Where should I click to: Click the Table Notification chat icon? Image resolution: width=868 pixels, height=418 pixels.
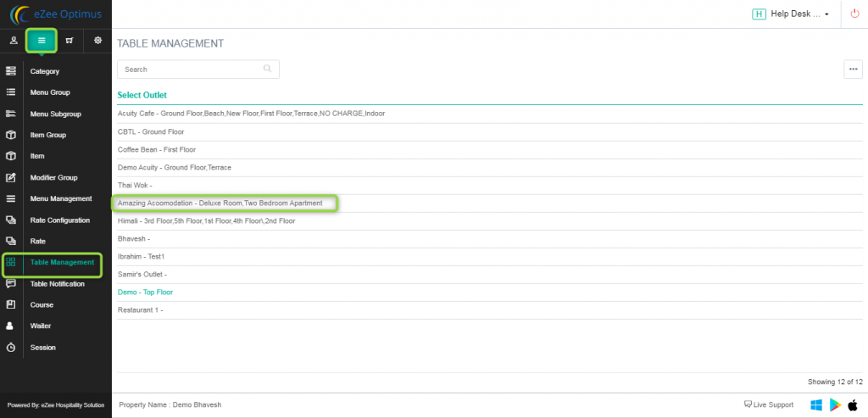(x=10, y=283)
